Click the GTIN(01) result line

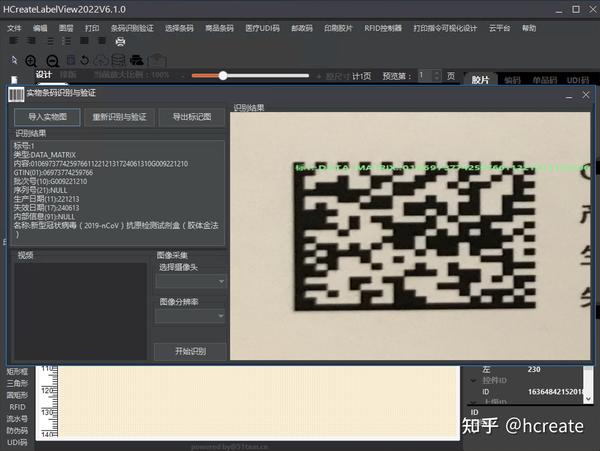click(53, 173)
